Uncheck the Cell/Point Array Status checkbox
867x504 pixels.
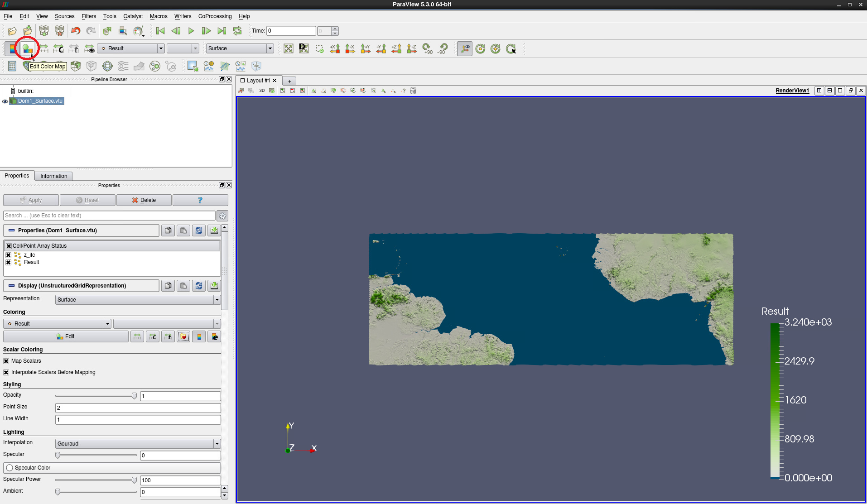coord(9,246)
